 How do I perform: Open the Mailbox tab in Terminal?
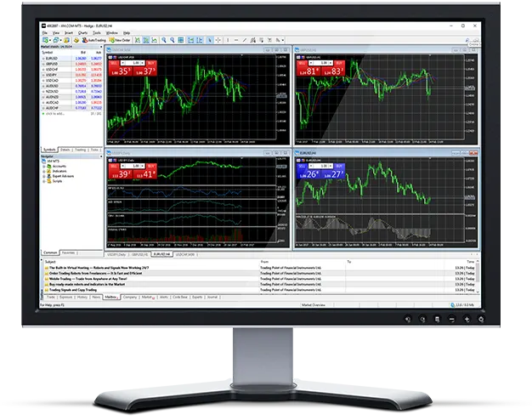pos(110,298)
